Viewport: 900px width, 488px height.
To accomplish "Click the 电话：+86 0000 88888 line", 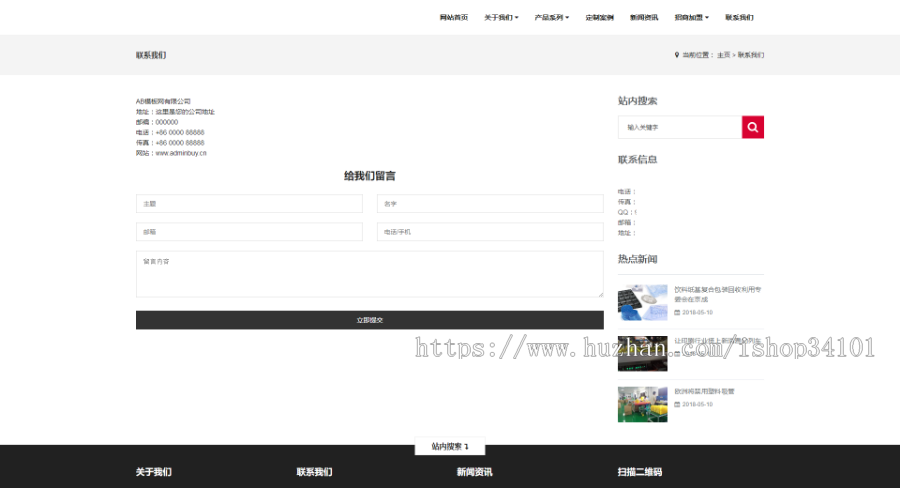I will [170, 133].
